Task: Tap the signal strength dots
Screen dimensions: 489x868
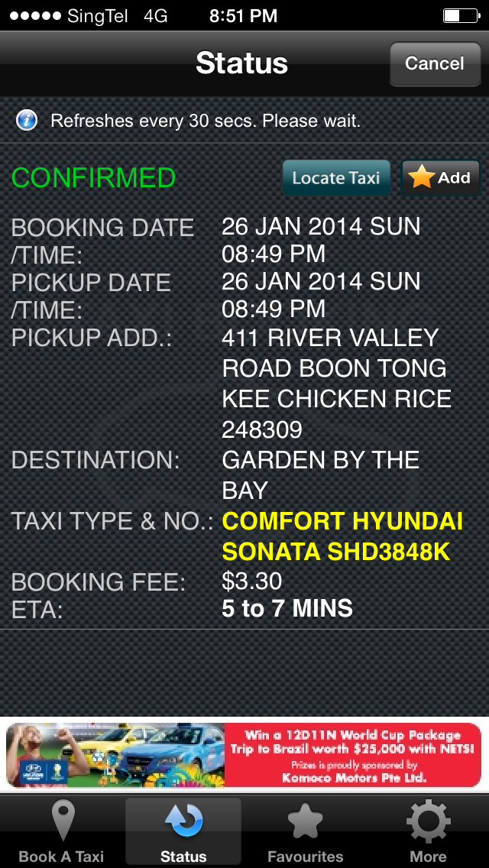Action: coord(34,15)
